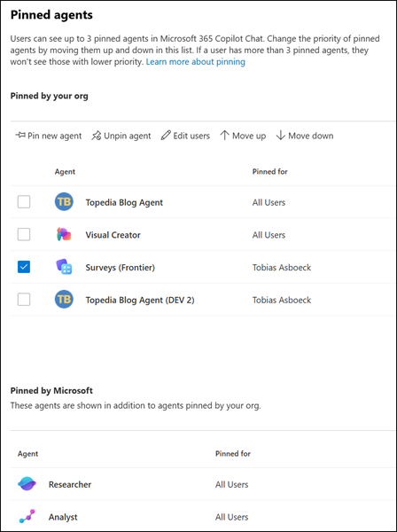This screenshot has width=397, height=532.
Task: Click the Pinned by your org heading
Action: 49,96
